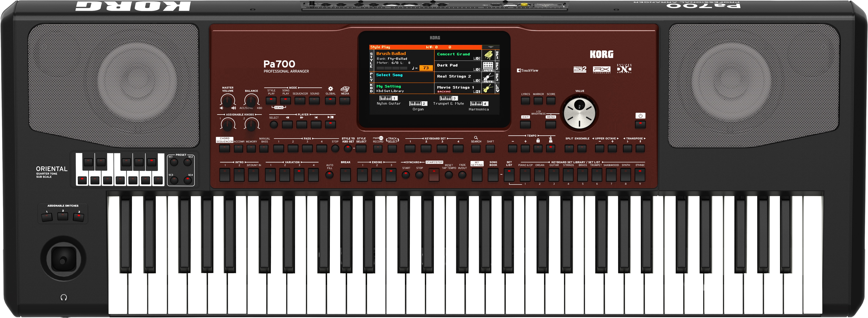Click the Value dial
This screenshot has width=868, height=318.
[579, 113]
